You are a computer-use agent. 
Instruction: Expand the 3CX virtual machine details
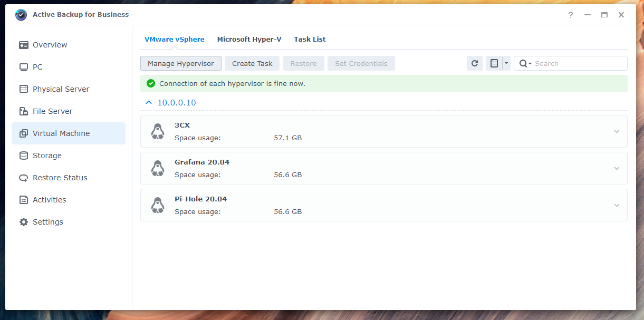tap(617, 131)
